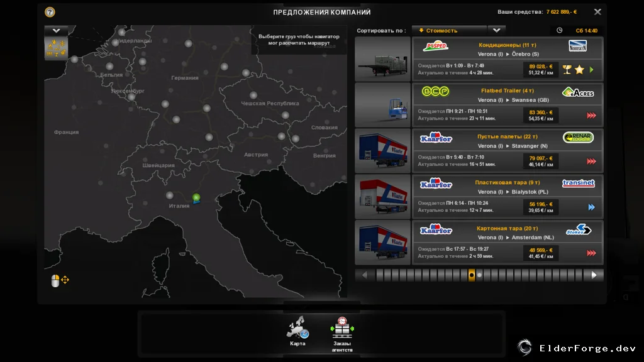Image resolution: width=644 pixels, height=362 pixels.
Task: Click the Transinet destination company logo
Action: click(x=579, y=183)
